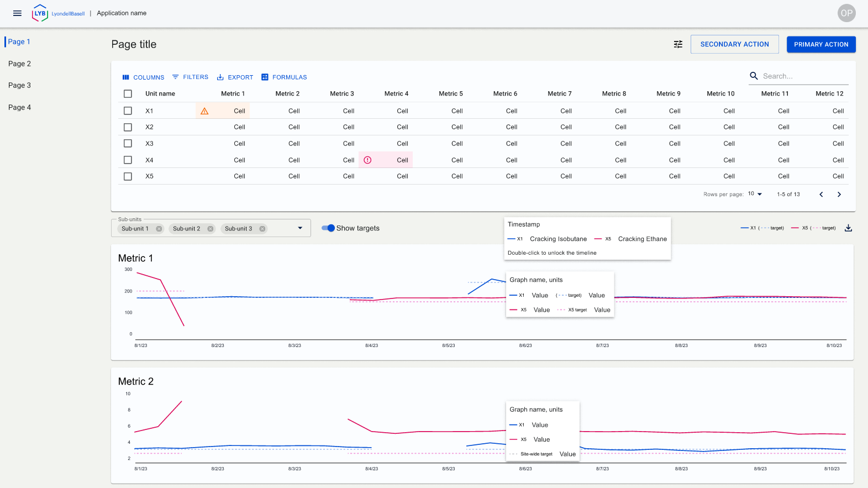Screen dimensions: 868x488
Task: Open the FILTERS toolbar option
Action: tap(190, 77)
